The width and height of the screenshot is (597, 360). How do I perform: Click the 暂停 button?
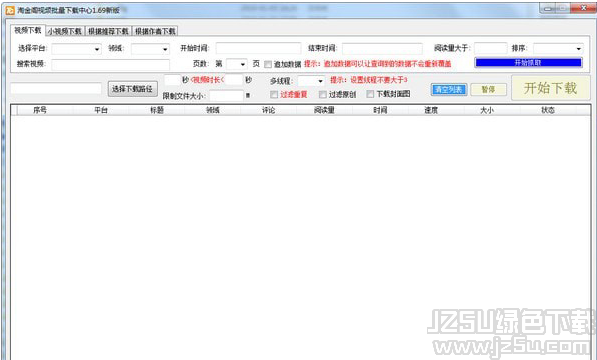[488, 89]
